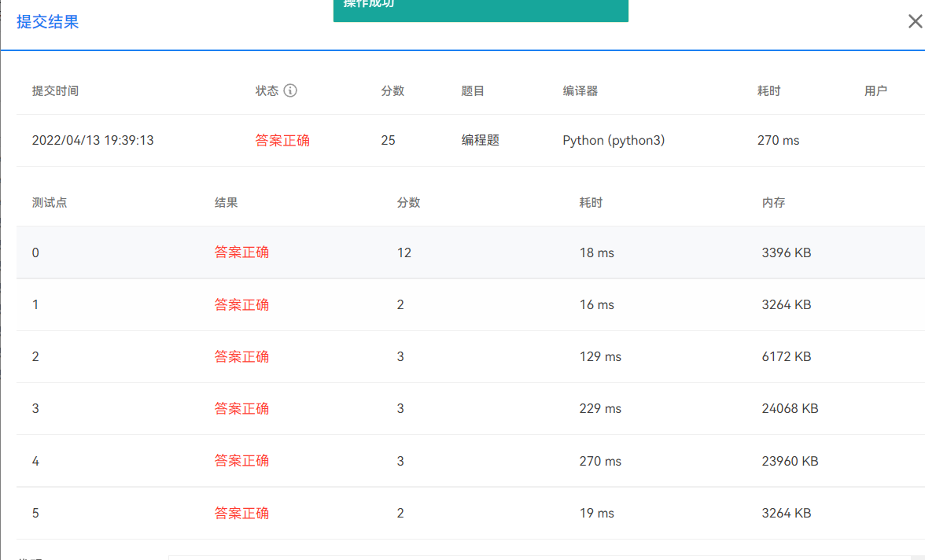Click the 分数 column header
The width and height of the screenshot is (925, 560).
(393, 90)
